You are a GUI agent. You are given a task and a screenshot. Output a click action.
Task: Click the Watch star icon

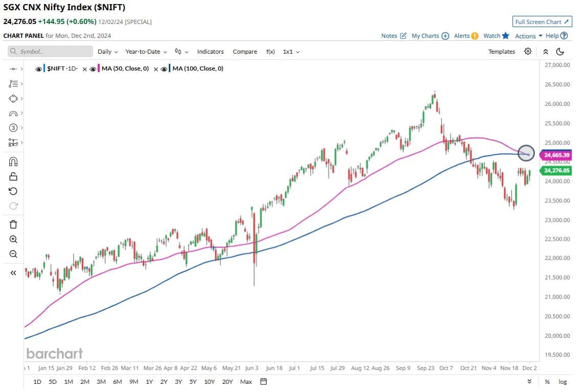click(x=506, y=36)
